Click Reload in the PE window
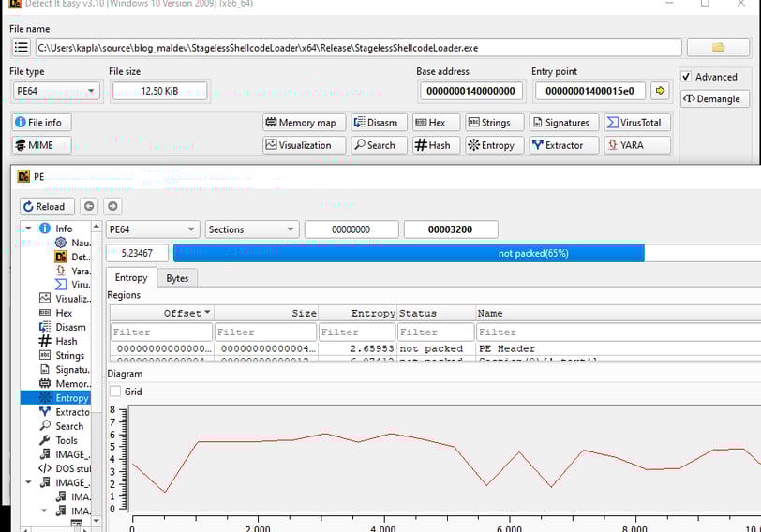The image size is (761, 532). coord(47,207)
